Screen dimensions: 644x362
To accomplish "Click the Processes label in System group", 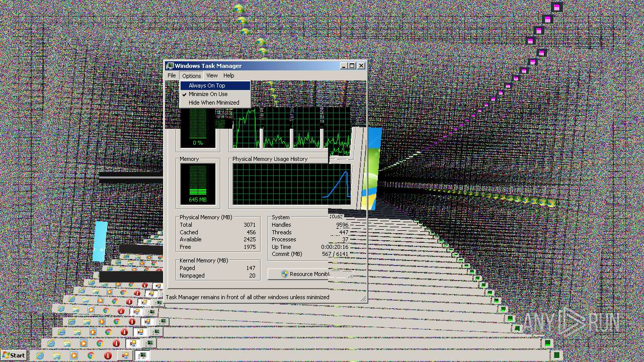I will click(284, 239).
